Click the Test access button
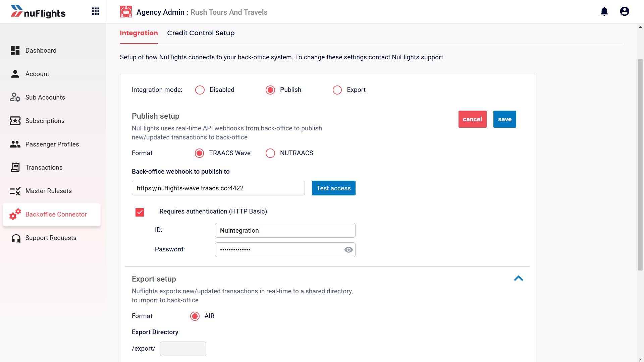Image resolution: width=644 pixels, height=362 pixels. (334, 188)
